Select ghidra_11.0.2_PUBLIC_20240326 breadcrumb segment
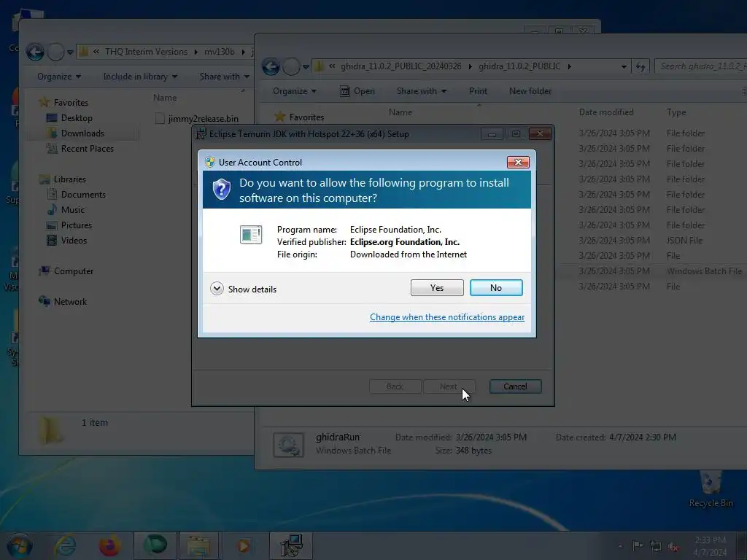Screen dimensions: 747x560 click(x=400, y=66)
